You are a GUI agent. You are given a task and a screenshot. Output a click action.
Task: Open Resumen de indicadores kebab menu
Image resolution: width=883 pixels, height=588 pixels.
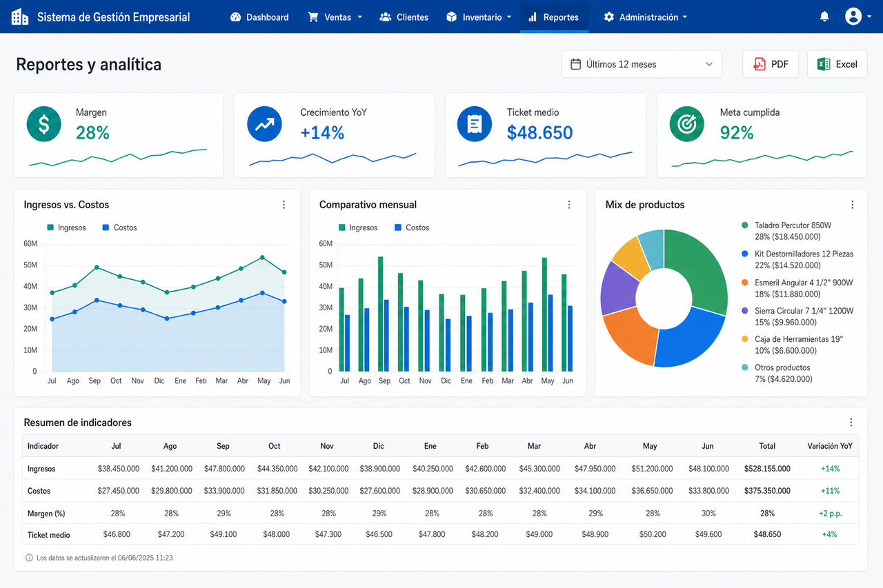[x=851, y=423]
